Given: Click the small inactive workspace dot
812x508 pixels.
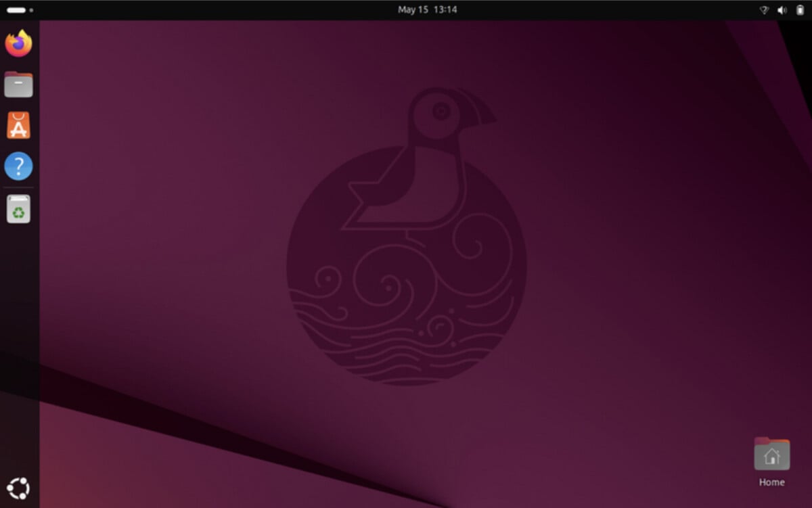Looking at the screenshot, I should tap(31, 10).
